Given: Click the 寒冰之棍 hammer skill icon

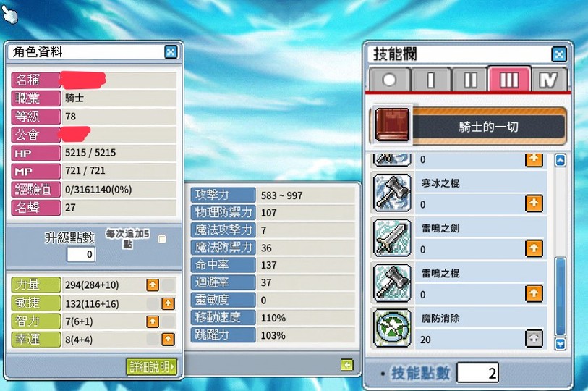Looking at the screenshot, I should pyautogui.click(x=392, y=193).
